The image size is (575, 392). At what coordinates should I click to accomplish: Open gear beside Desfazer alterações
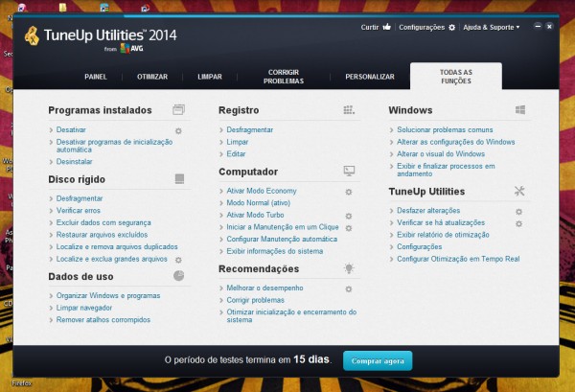click(518, 212)
